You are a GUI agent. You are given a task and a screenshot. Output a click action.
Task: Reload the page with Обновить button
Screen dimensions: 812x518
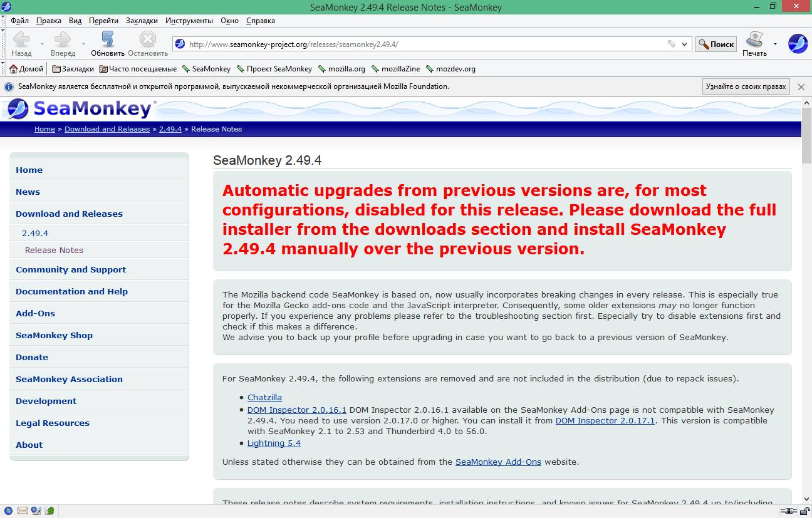(108, 44)
